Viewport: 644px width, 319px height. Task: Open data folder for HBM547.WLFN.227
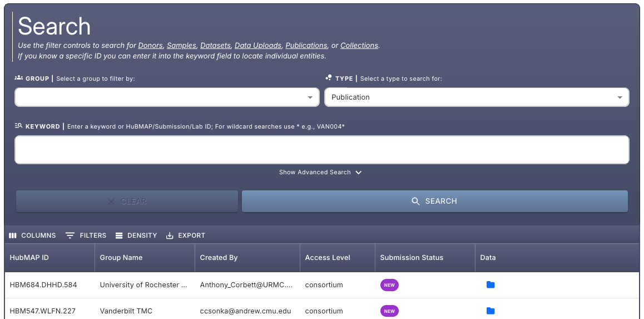[x=490, y=311]
